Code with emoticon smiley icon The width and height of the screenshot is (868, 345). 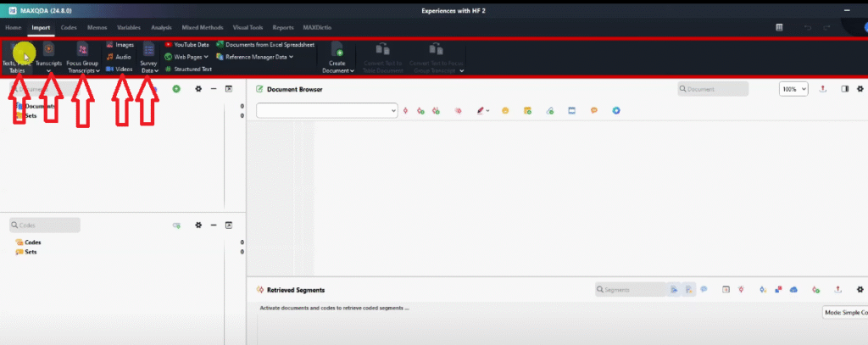pyautogui.click(x=505, y=111)
